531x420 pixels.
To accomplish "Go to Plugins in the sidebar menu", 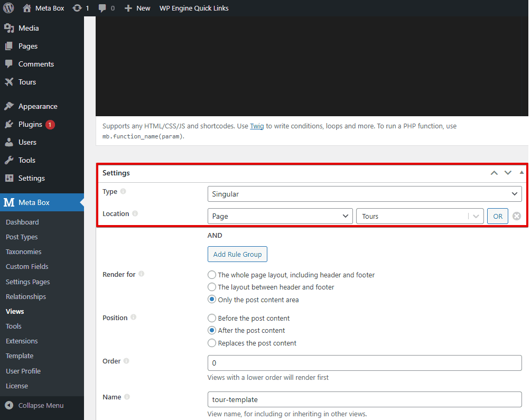I will [30, 124].
